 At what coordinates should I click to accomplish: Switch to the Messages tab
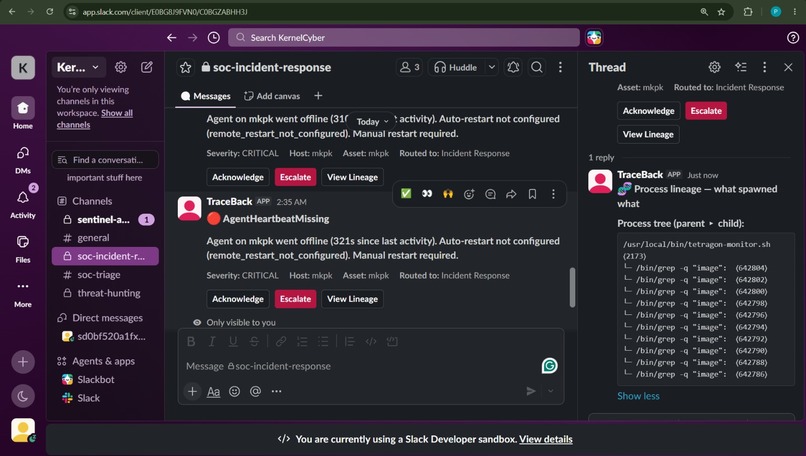tap(206, 96)
